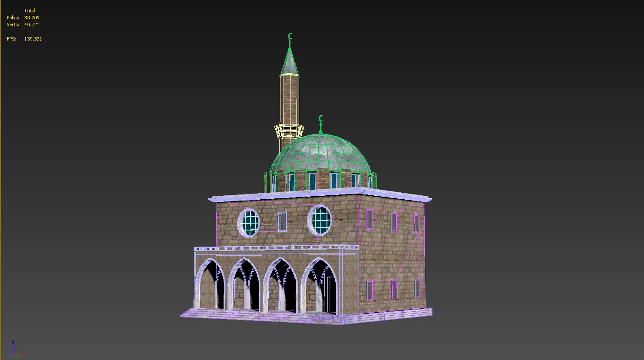Select the small rectangular window between round windows
This screenshot has width=644, height=360.
pyautogui.click(x=283, y=222)
